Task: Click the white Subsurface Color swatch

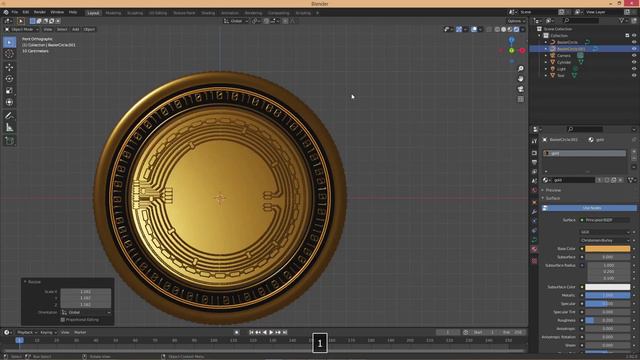Action: pos(607,287)
